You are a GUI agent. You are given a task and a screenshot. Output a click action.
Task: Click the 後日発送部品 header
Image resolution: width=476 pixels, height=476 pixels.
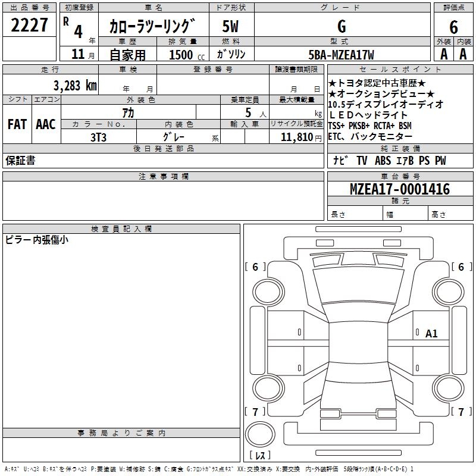coord(163,148)
